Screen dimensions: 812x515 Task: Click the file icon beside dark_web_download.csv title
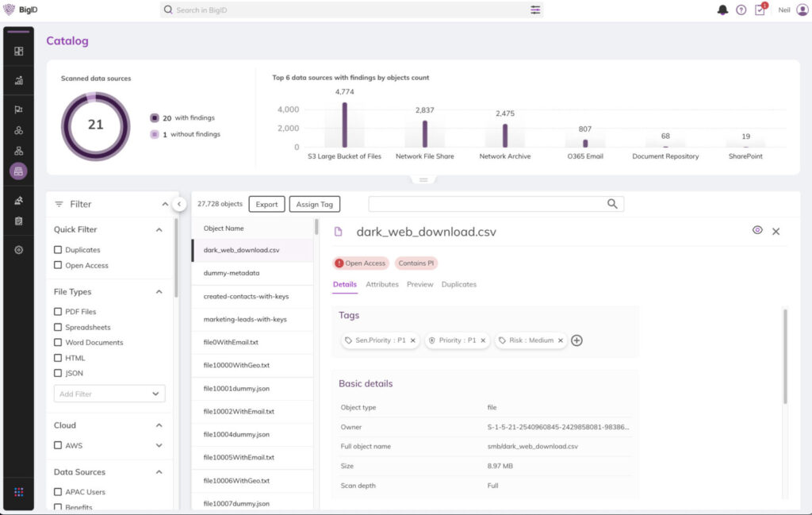click(x=338, y=232)
